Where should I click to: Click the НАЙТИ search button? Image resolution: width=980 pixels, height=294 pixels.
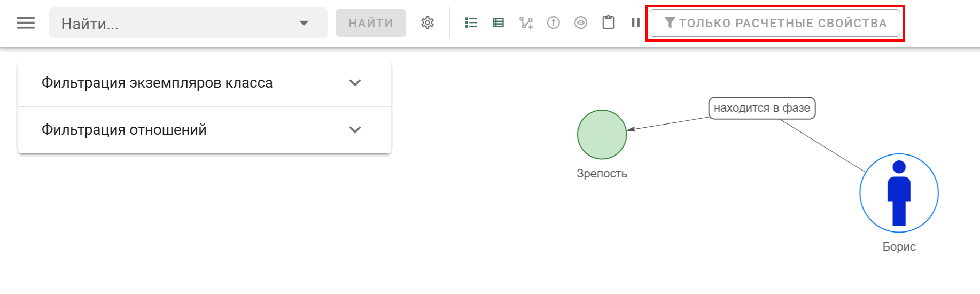[x=371, y=23]
